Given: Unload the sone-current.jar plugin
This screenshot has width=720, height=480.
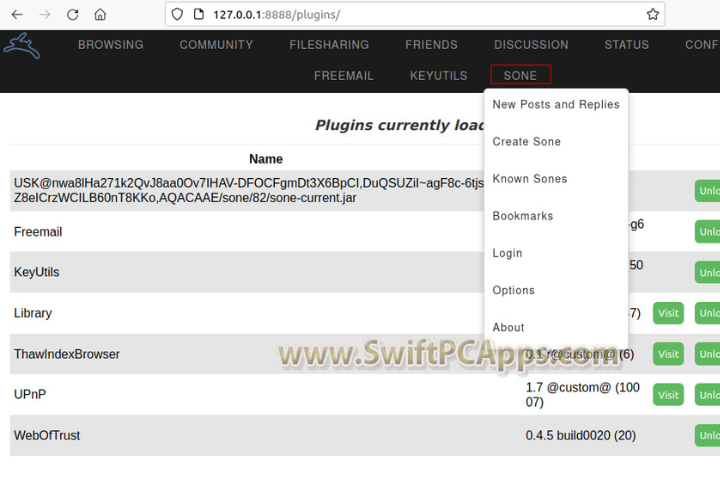Looking at the screenshot, I should click(707, 191).
